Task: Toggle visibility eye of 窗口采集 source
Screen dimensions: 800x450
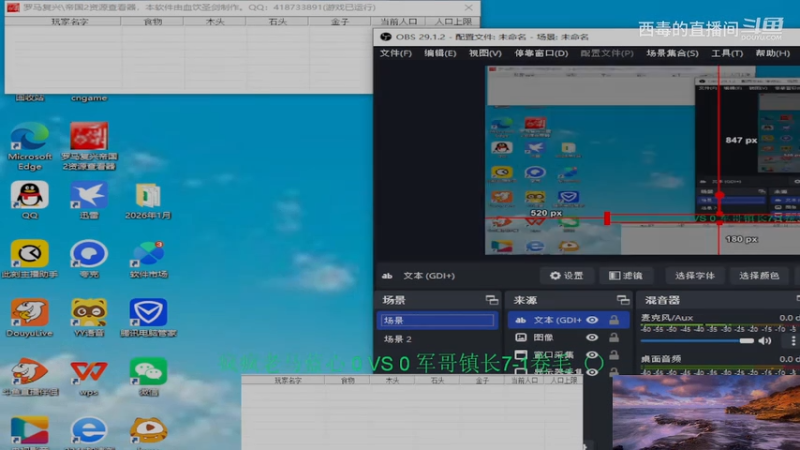Action: coord(592,355)
